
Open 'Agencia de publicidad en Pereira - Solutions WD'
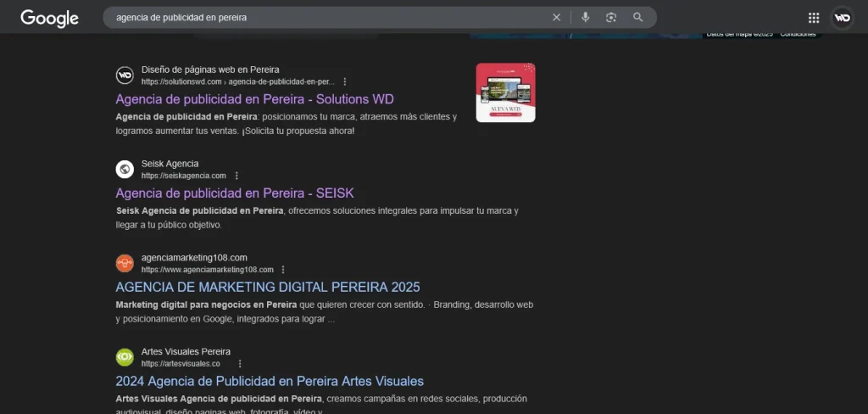254,99
